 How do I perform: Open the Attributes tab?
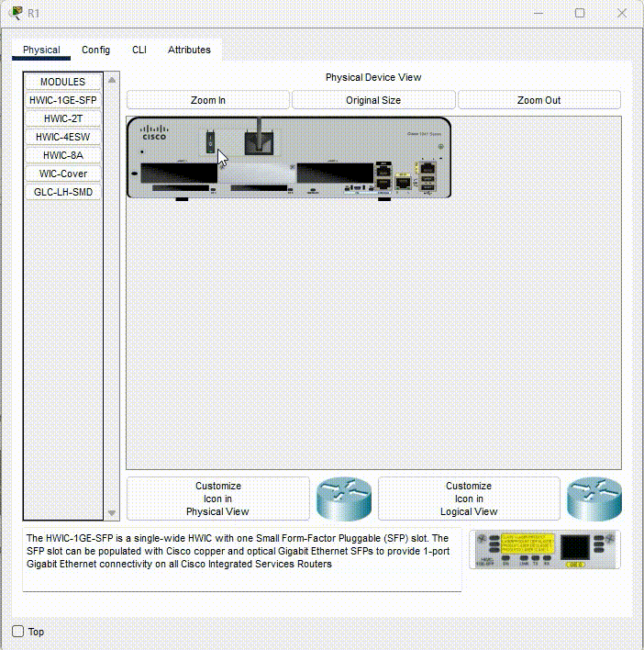click(189, 50)
